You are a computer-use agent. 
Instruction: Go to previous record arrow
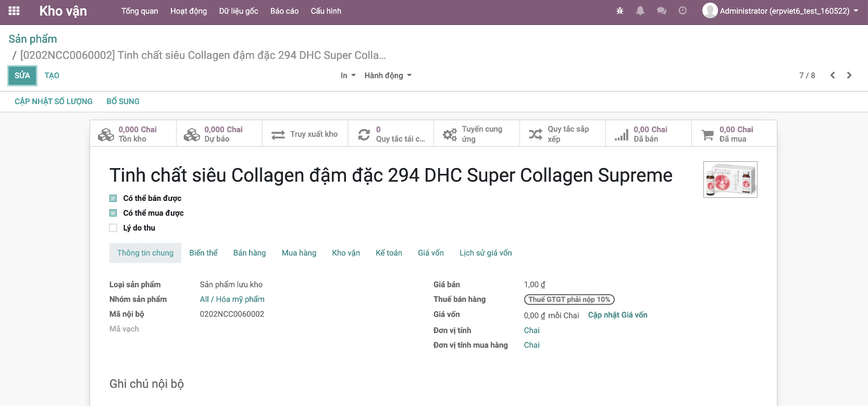click(x=833, y=75)
